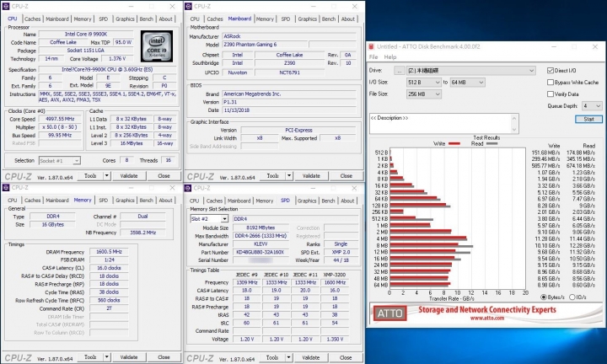Click CPU-Z app icon in CPU window titlebar
Viewport: 607px width, 364px height.
pyautogui.click(x=6, y=6)
